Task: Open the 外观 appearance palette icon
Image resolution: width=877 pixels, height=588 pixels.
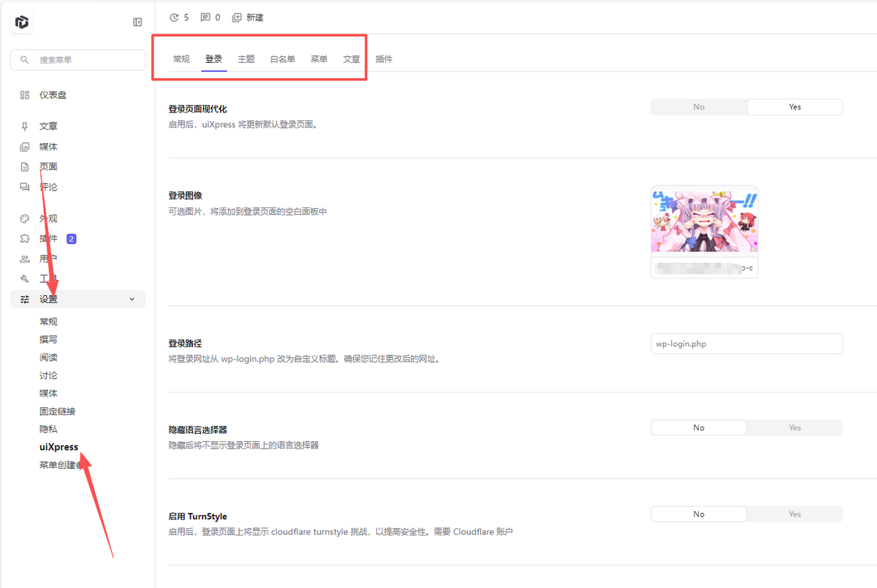Action: (25, 218)
